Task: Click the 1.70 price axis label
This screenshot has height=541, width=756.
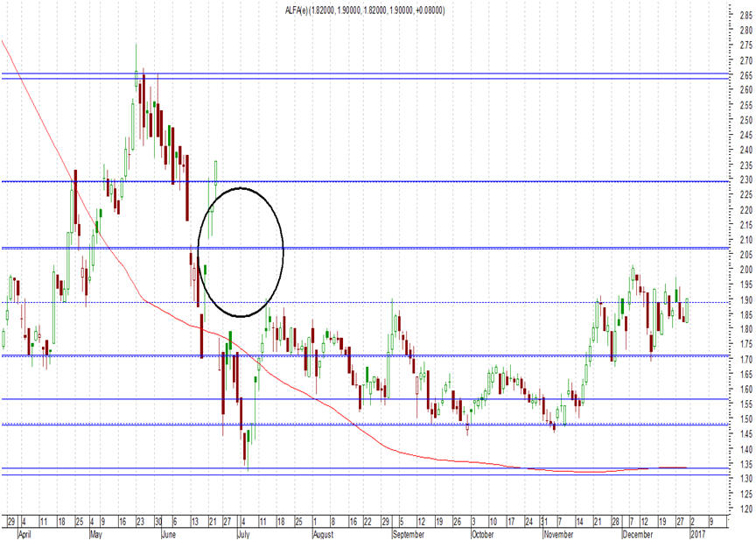Action: [745, 359]
